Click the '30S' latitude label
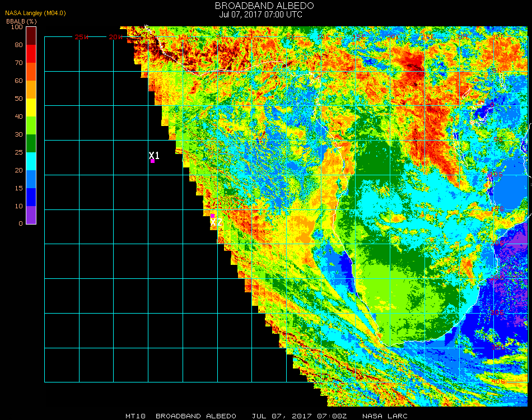Viewport: 532px width, 420px height. (497, 313)
